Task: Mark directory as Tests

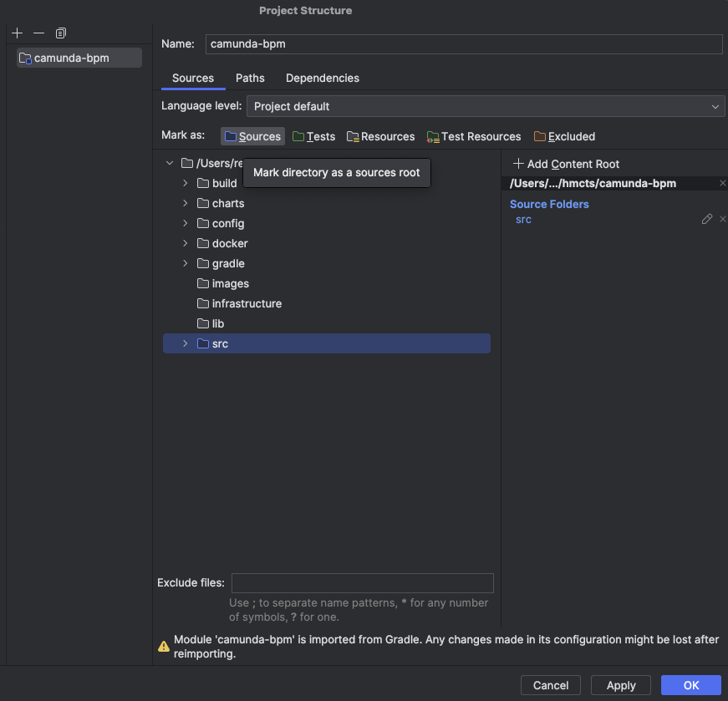Action: click(x=314, y=136)
